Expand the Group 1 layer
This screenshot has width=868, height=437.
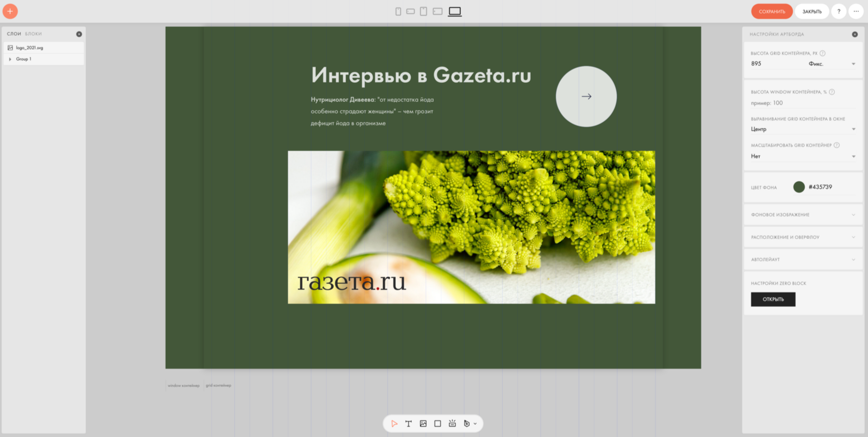[x=10, y=59]
